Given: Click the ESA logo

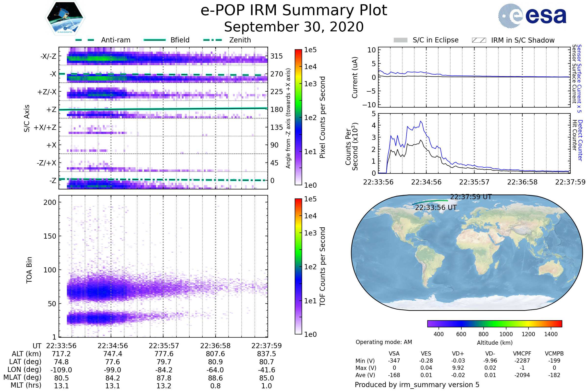Looking at the screenshot, I should pyautogui.click(x=532, y=16).
